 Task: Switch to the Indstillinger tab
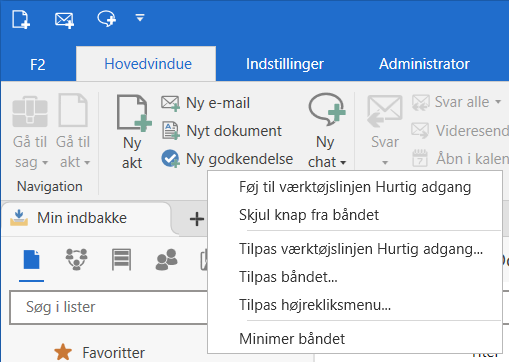point(285,64)
